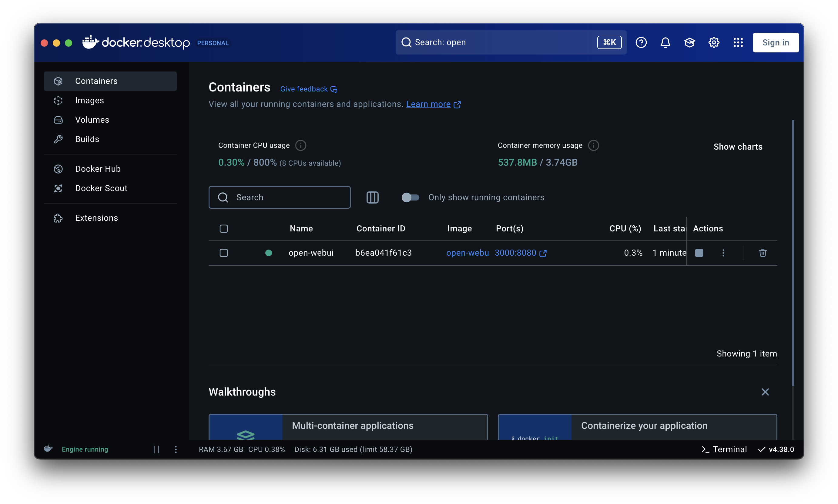The image size is (838, 504).
Task: Click the ⌘K shortcut badge
Action: [x=609, y=42]
